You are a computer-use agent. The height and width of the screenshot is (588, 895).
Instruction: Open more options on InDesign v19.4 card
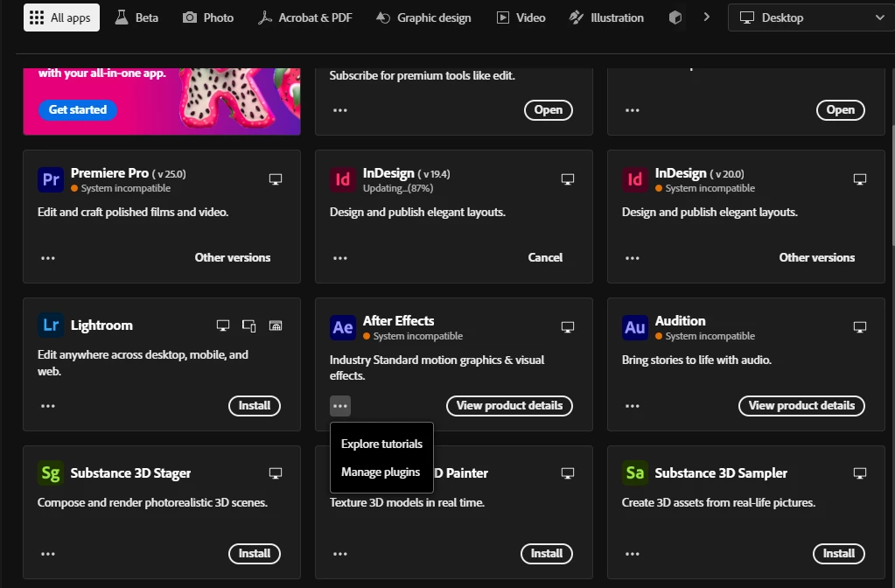340,258
